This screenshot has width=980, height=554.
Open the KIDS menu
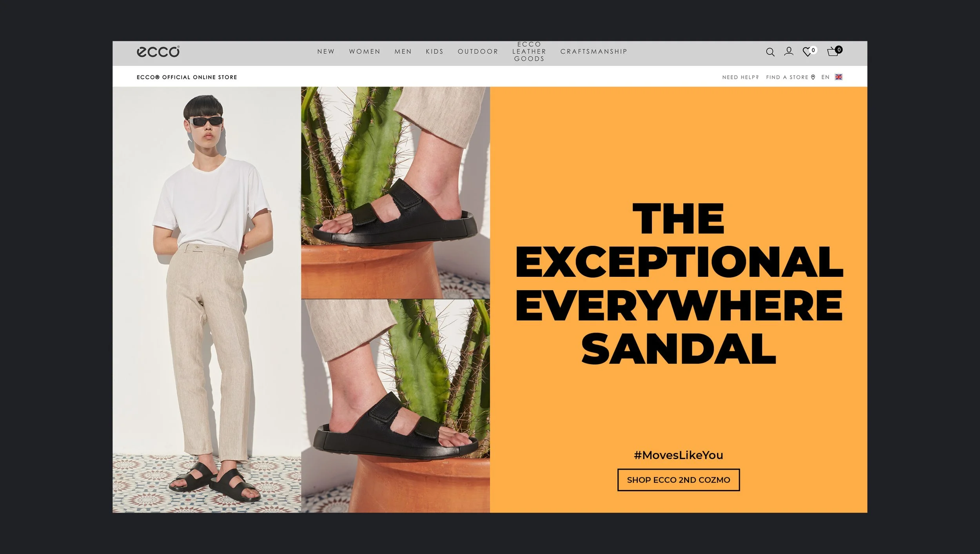(434, 52)
